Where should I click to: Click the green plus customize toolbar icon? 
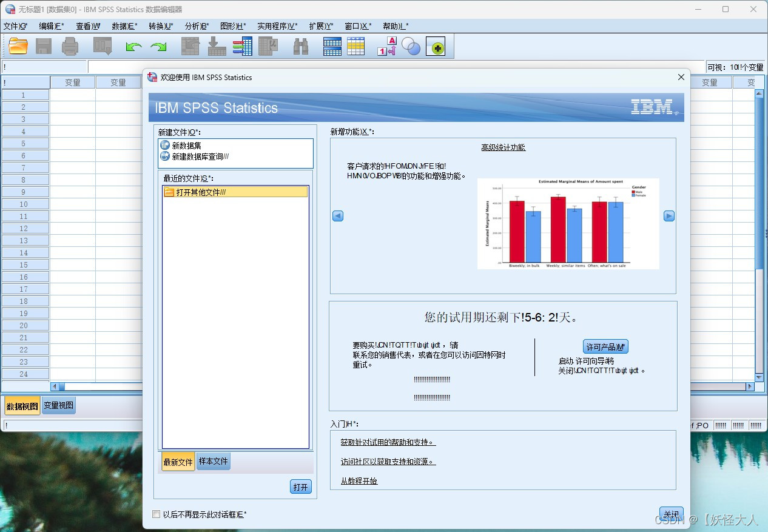pyautogui.click(x=436, y=47)
